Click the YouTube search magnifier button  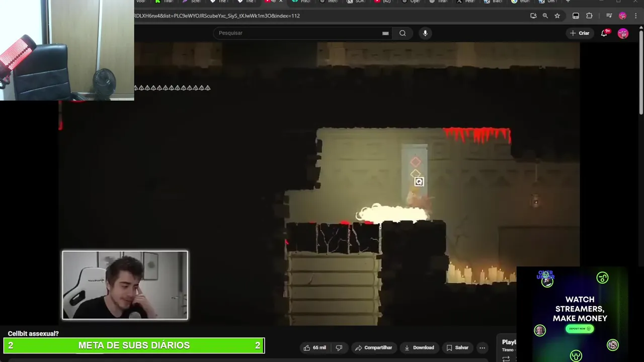(x=403, y=33)
